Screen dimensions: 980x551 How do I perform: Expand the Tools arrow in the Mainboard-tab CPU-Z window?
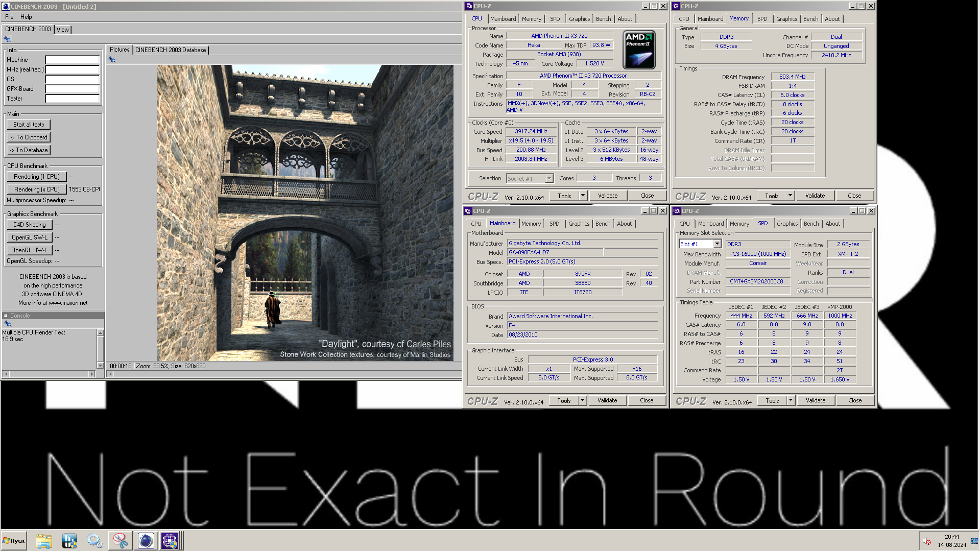(582, 400)
